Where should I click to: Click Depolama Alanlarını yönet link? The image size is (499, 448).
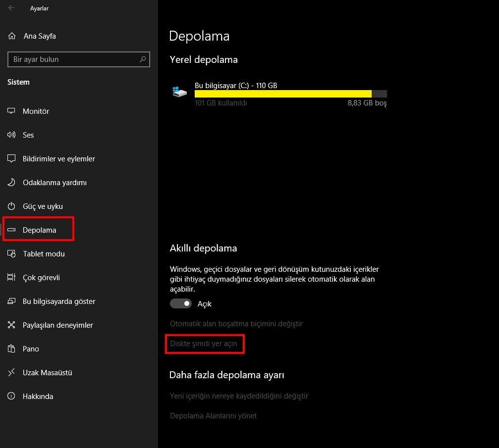(x=213, y=416)
